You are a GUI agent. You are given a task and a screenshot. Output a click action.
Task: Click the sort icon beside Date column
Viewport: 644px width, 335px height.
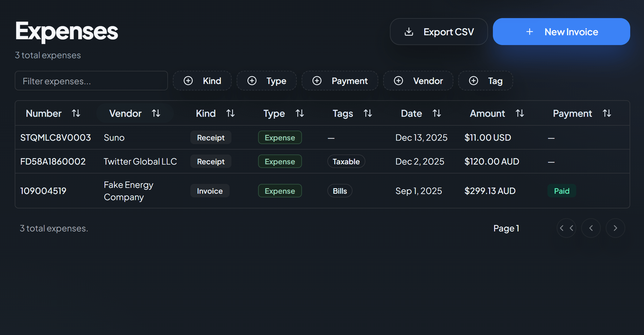(437, 113)
